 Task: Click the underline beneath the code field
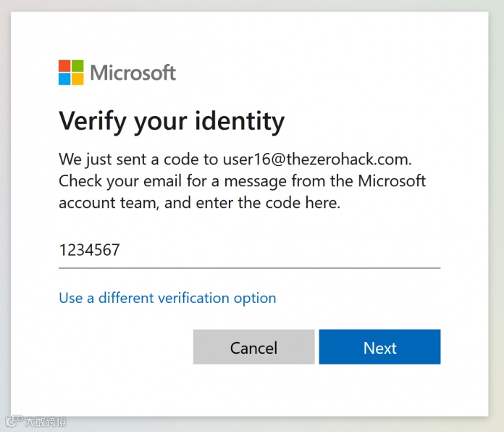pos(249,267)
